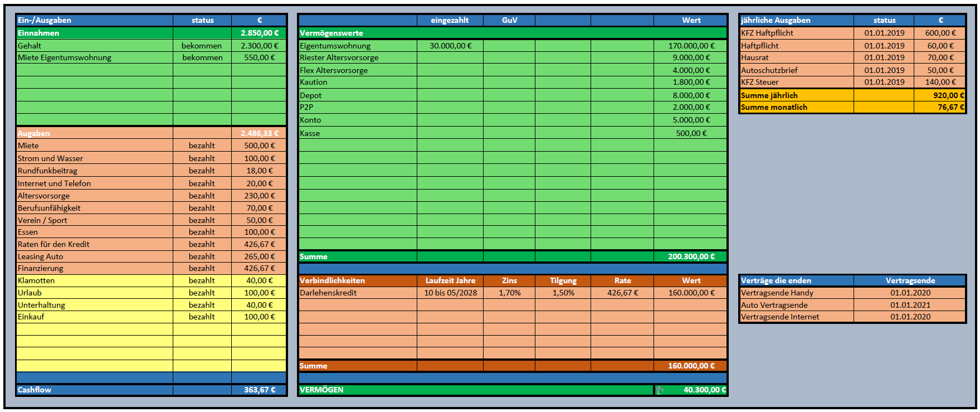
Task: Select the Rundfunkbeitrag amount 18,00 €
Action: tap(259, 171)
